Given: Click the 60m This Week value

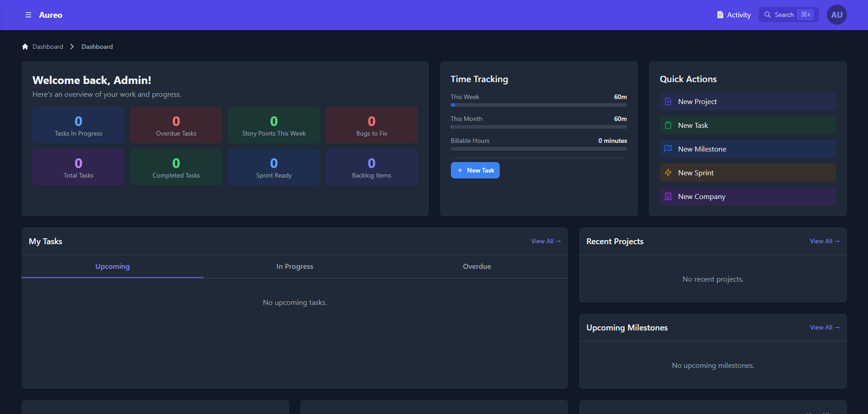Looking at the screenshot, I should [x=621, y=97].
